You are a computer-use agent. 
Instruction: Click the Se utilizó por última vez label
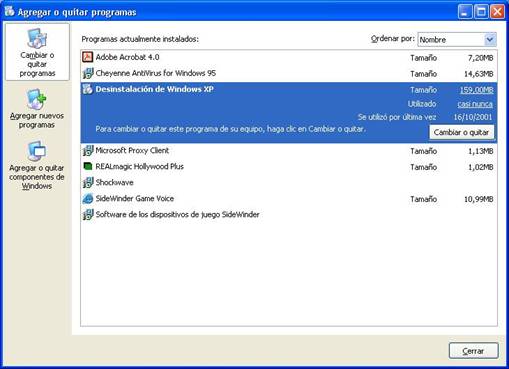(397, 117)
